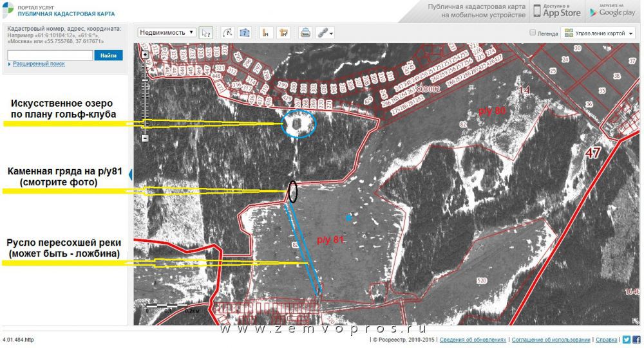644x348 pixels.
Task: Click the zoom in plus button
Action: coord(145,55)
